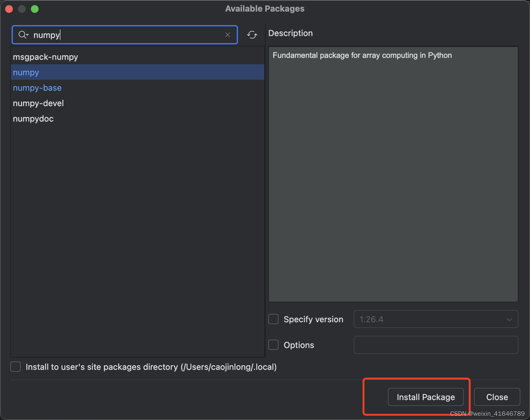Click the Options text input field
The width and height of the screenshot is (530, 420).
point(436,344)
